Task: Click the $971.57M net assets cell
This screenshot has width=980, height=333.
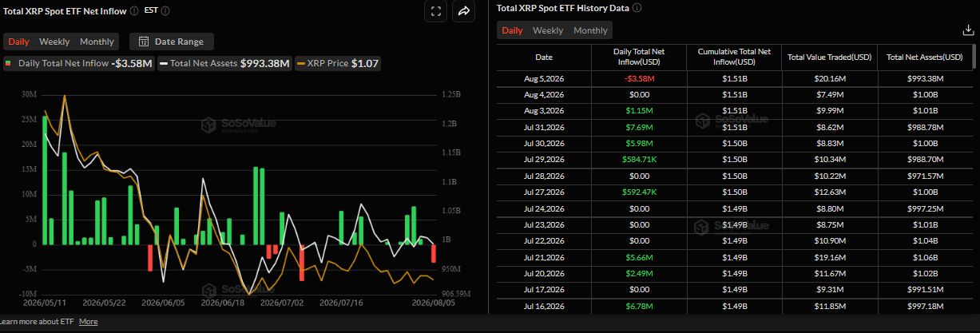Action: [924, 176]
